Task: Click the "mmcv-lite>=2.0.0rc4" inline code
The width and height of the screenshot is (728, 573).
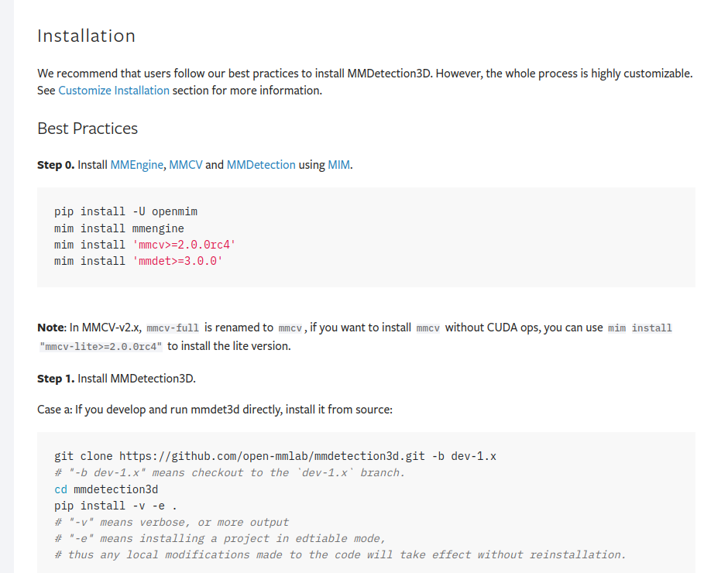Action: click(101, 346)
